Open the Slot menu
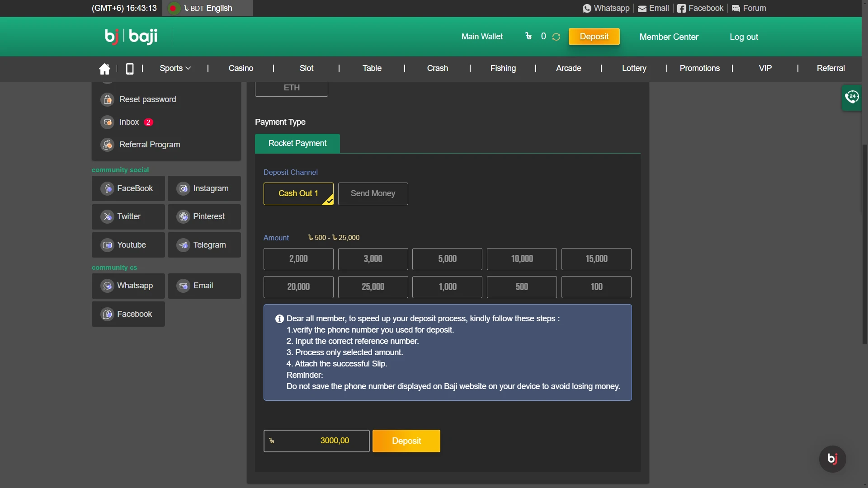 pos(307,68)
